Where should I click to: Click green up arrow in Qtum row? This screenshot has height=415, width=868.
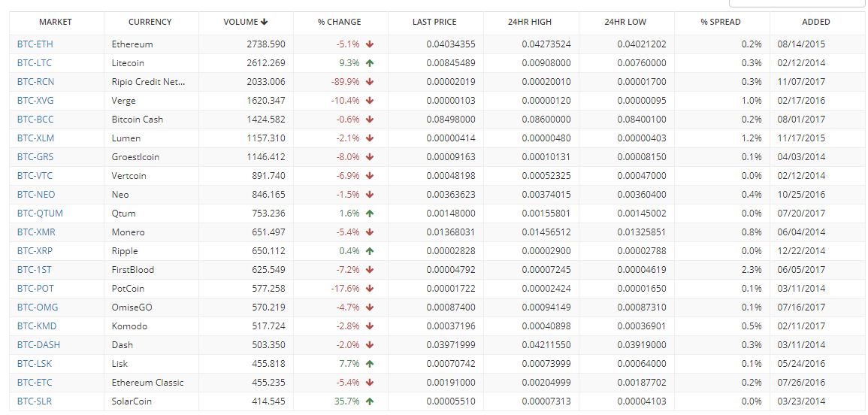[370, 214]
